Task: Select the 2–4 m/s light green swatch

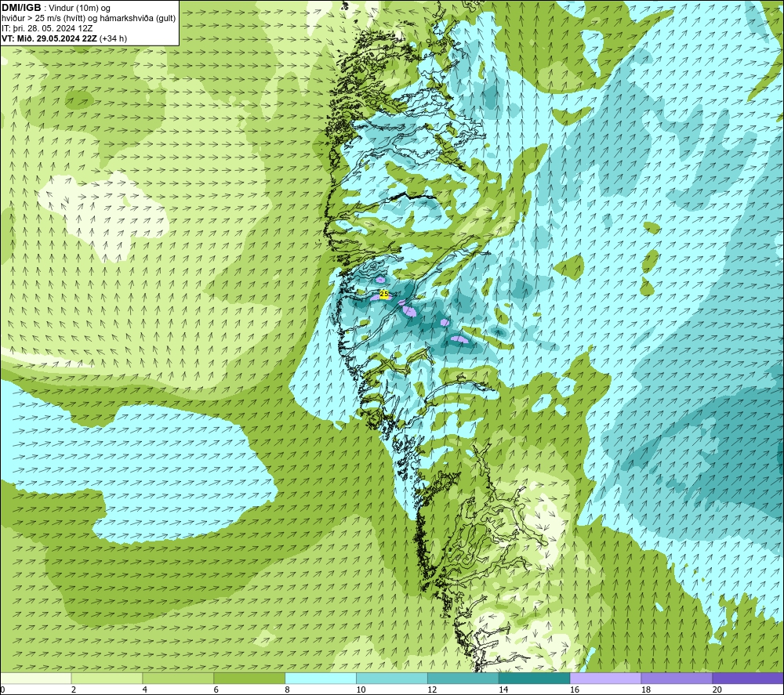Action: [107, 679]
